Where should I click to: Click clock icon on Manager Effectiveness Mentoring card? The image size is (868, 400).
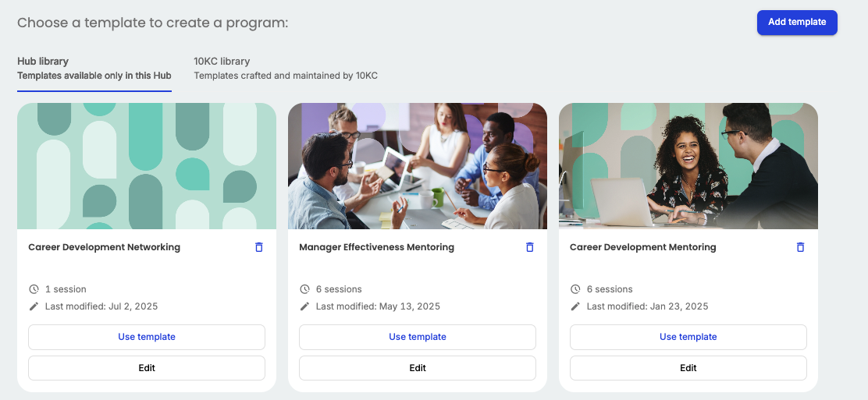304,289
